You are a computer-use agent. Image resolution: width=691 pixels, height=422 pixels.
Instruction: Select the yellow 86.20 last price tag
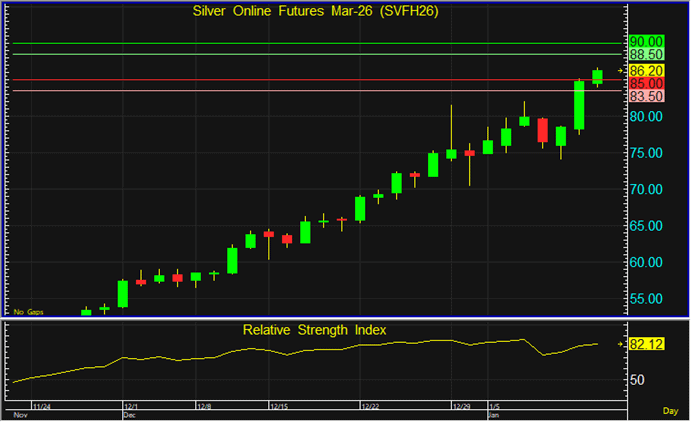(x=645, y=71)
